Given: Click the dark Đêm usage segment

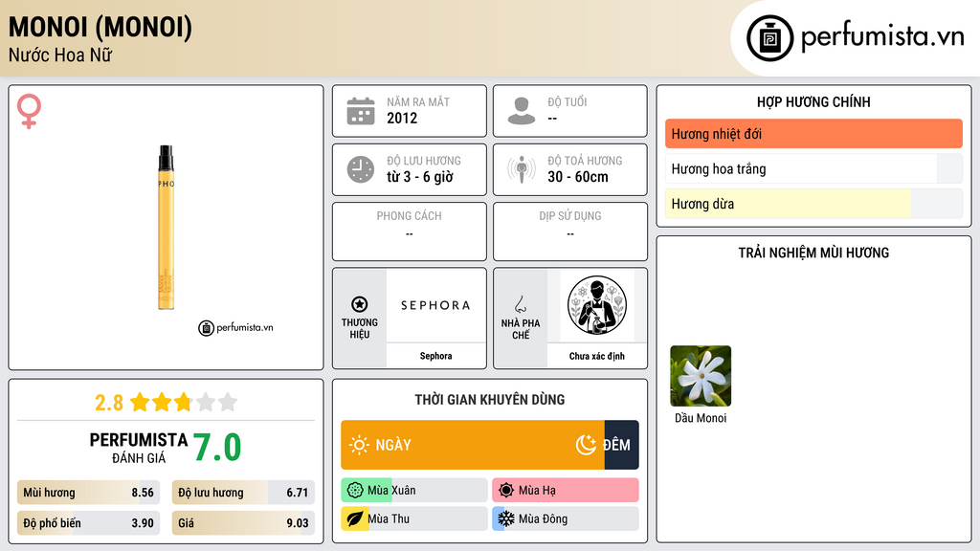Looking at the screenshot, I should click(x=622, y=445).
